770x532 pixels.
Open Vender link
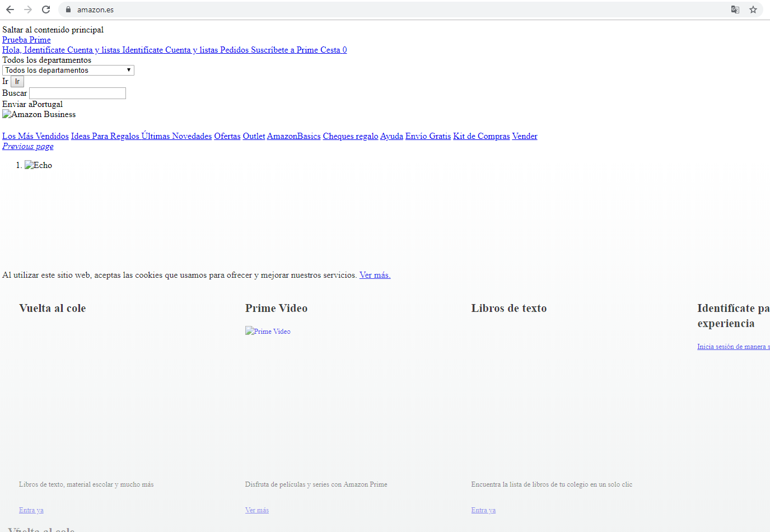coord(525,136)
